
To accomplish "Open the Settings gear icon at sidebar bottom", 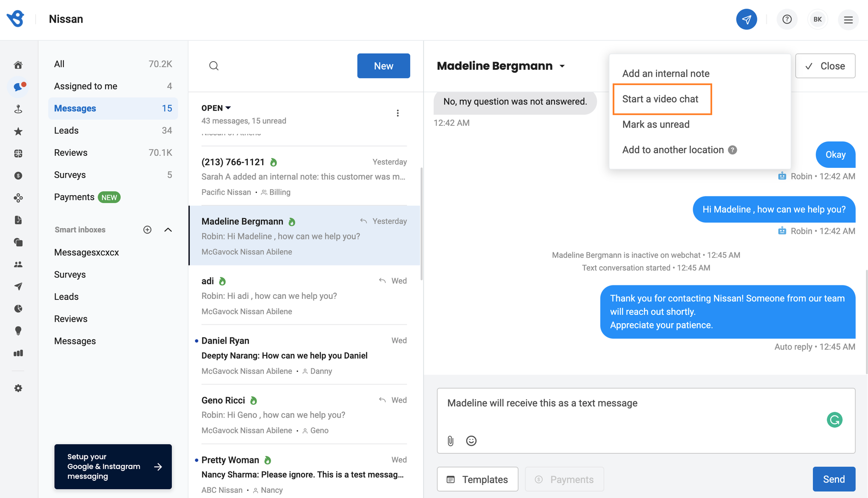I will coord(18,388).
